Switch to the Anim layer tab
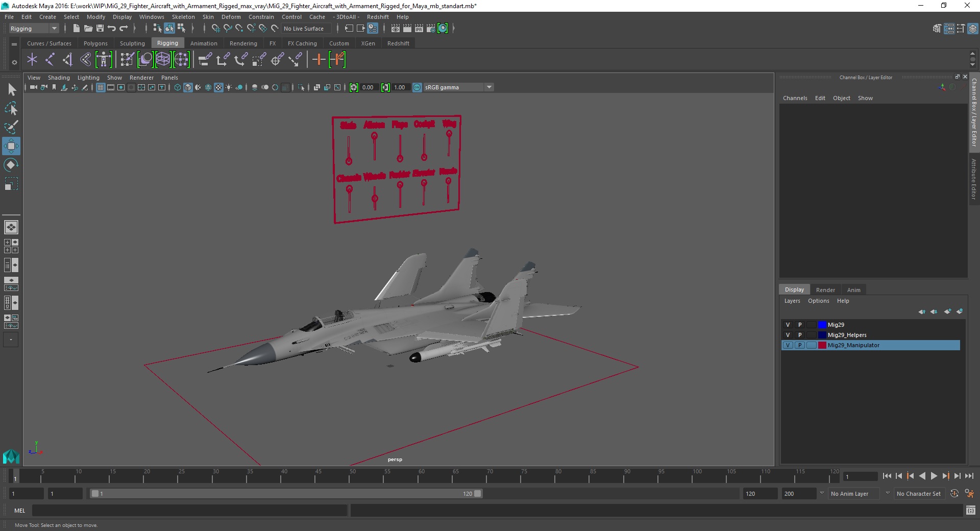The width and height of the screenshot is (980, 531). 853,290
